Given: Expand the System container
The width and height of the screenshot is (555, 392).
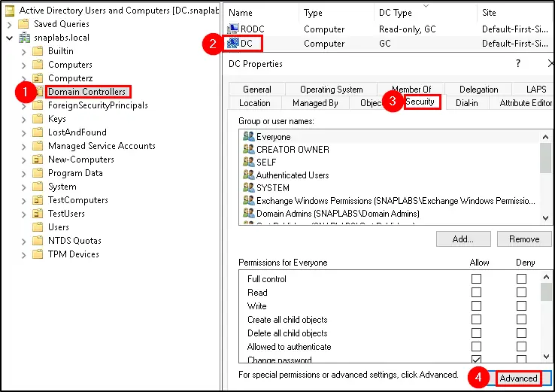Looking at the screenshot, I should coord(24,187).
